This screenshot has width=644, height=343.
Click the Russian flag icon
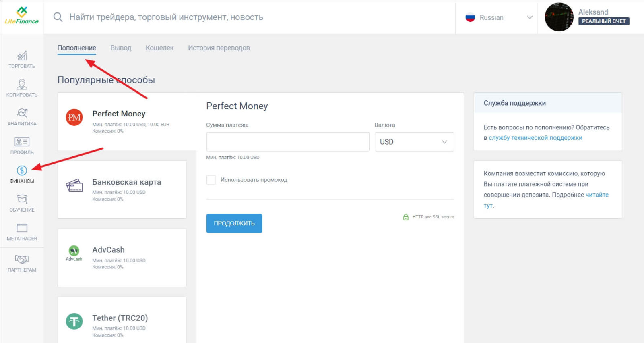tap(470, 17)
